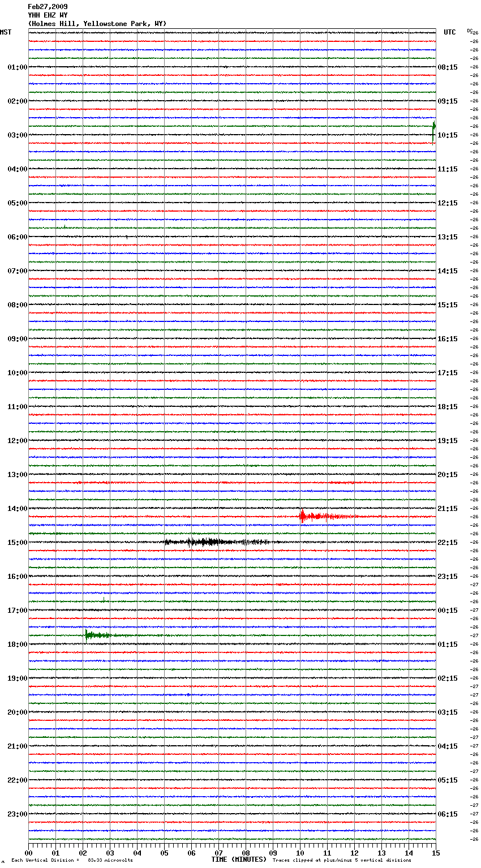Click the 11:15 UTC time label
The image size is (481, 868).
[448, 169]
